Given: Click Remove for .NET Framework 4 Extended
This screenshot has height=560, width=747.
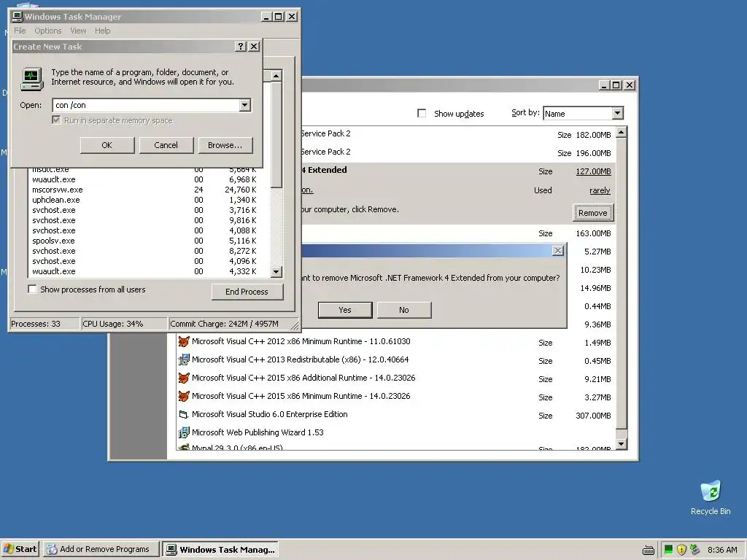Looking at the screenshot, I should pos(592,213).
